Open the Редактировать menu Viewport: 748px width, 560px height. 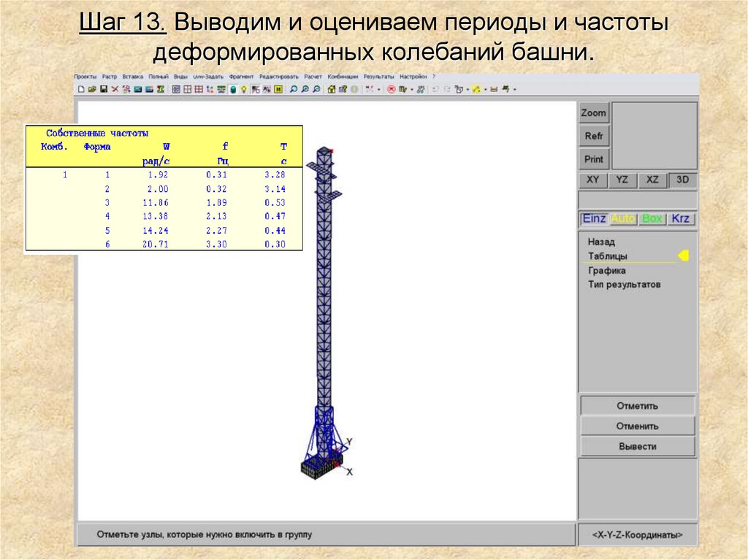[x=279, y=77]
